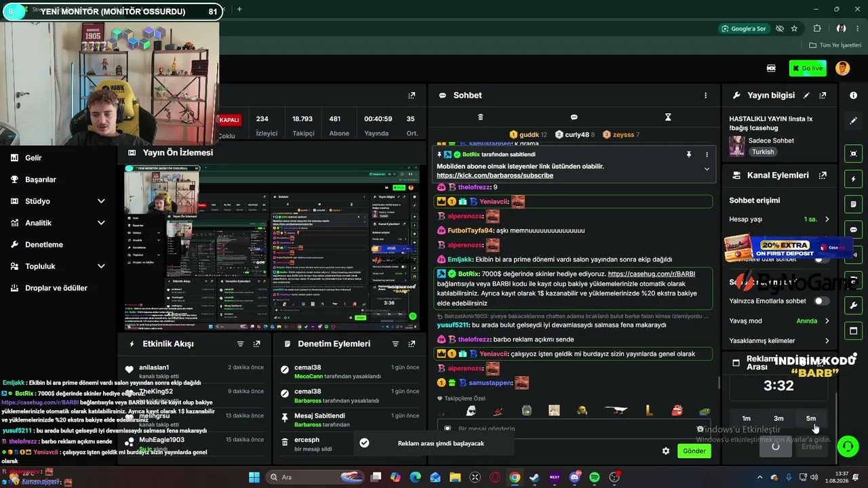Screen dimensions: 868x488
Task: Pop out the Etkinlik Akışı panel
Action: pos(257,344)
